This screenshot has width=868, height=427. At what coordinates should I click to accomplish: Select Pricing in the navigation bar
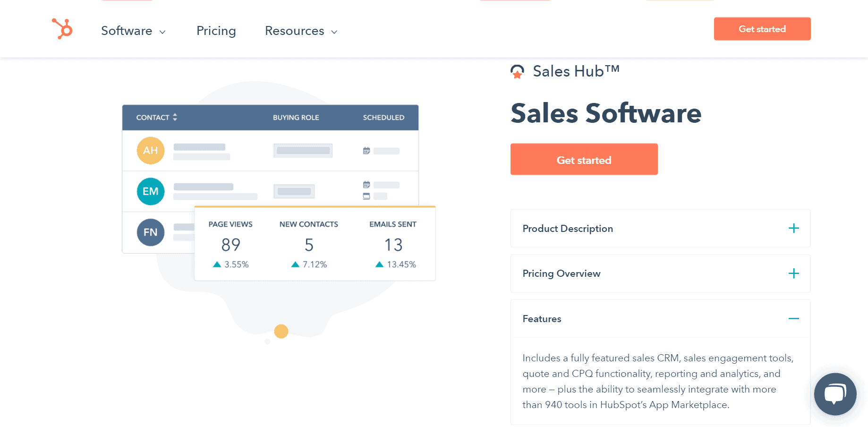pyautogui.click(x=216, y=31)
